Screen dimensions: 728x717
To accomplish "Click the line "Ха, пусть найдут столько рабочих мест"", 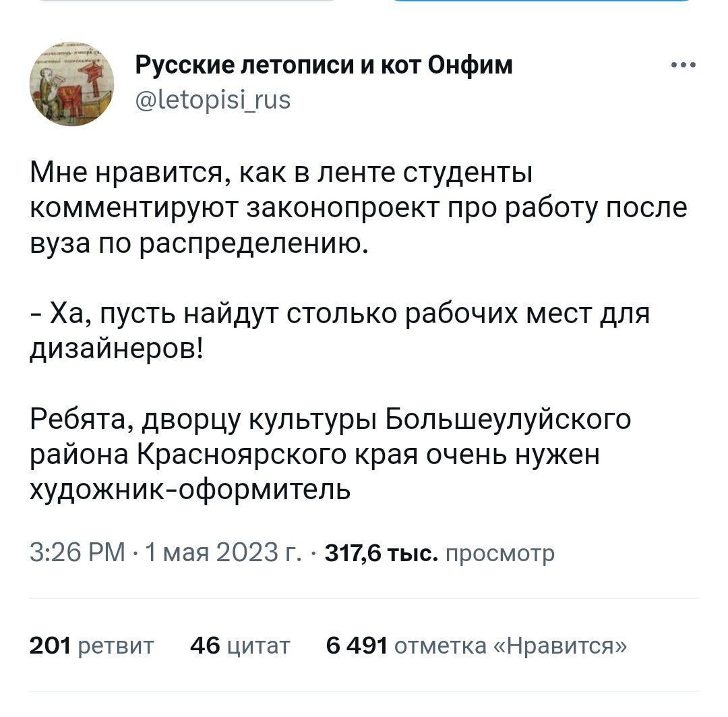I will click(340, 314).
